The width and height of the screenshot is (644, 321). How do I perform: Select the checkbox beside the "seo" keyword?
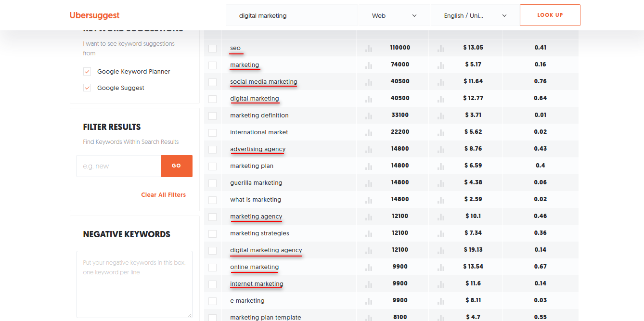coord(212,48)
